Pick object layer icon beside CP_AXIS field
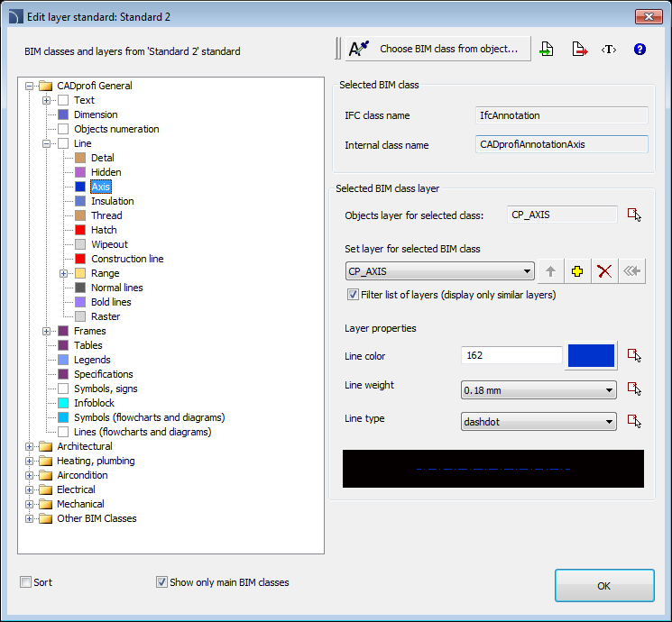This screenshot has width=672, height=622. click(x=634, y=215)
